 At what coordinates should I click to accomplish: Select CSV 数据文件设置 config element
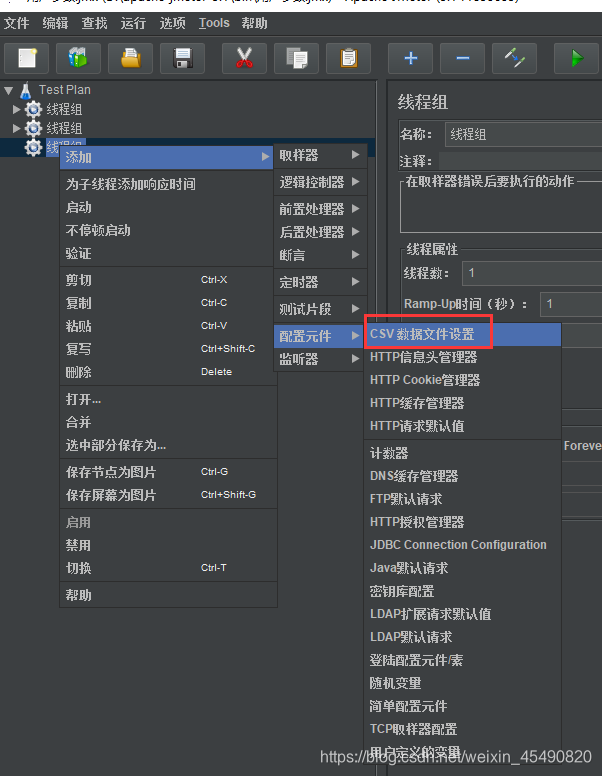pos(463,335)
